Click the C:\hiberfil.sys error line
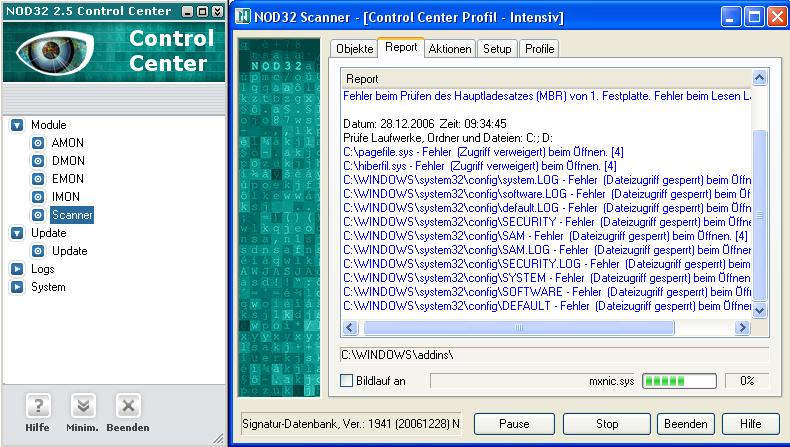This screenshot has width=790, height=447. [480, 166]
